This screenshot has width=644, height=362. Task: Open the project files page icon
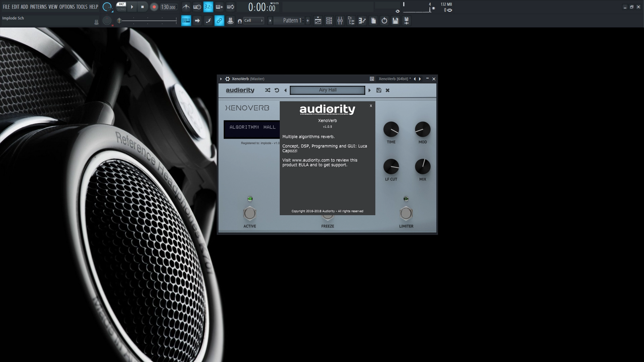(373, 21)
